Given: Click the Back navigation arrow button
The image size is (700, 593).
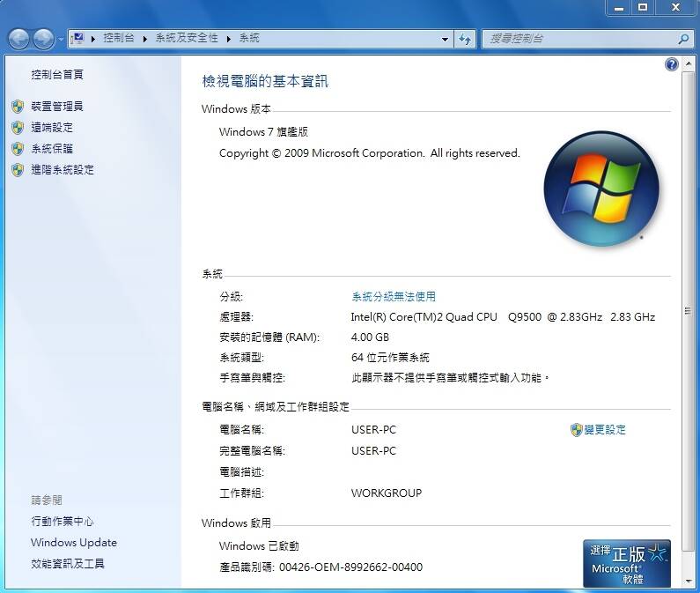Looking at the screenshot, I should (19, 40).
